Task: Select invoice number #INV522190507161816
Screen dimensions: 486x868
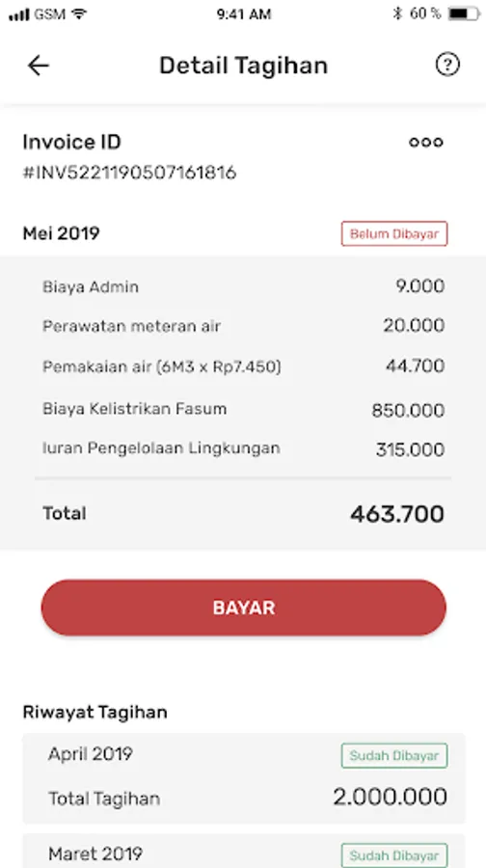Action: pyautogui.click(x=129, y=173)
